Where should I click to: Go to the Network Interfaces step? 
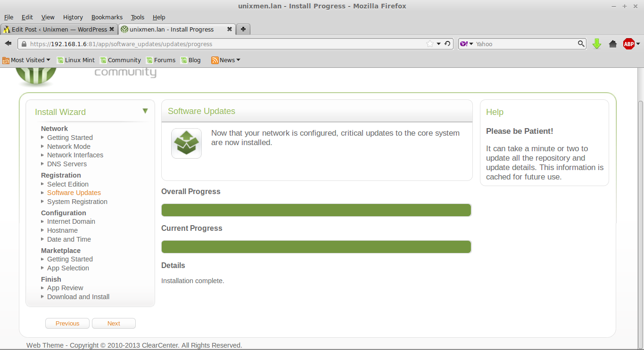coord(75,155)
